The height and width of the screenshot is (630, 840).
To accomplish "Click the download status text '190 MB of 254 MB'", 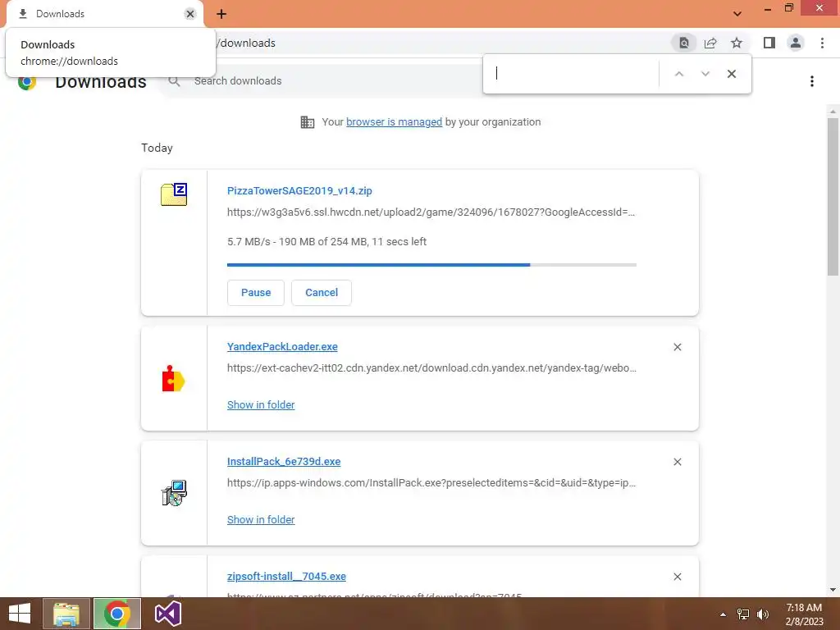I will point(323,242).
